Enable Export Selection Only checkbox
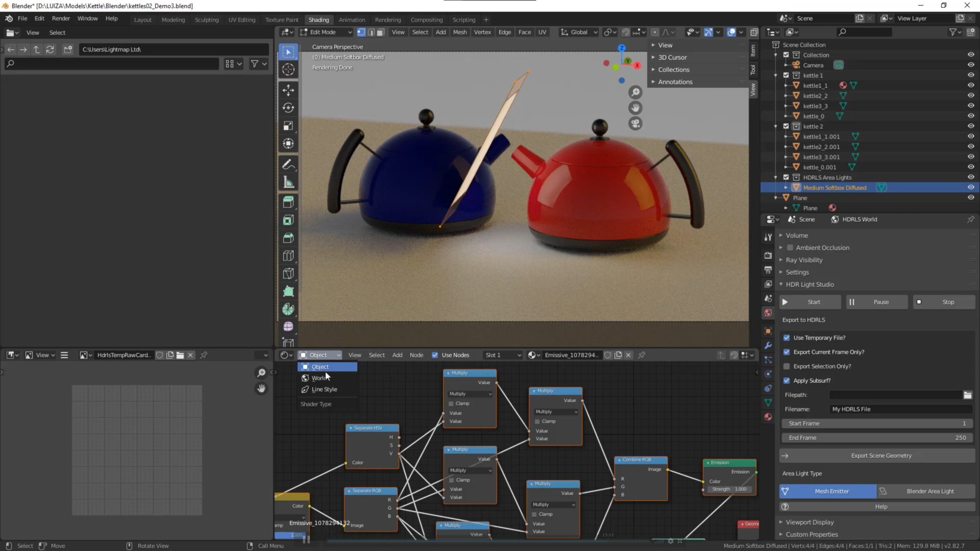Viewport: 980px width, 551px height. click(x=787, y=366)
